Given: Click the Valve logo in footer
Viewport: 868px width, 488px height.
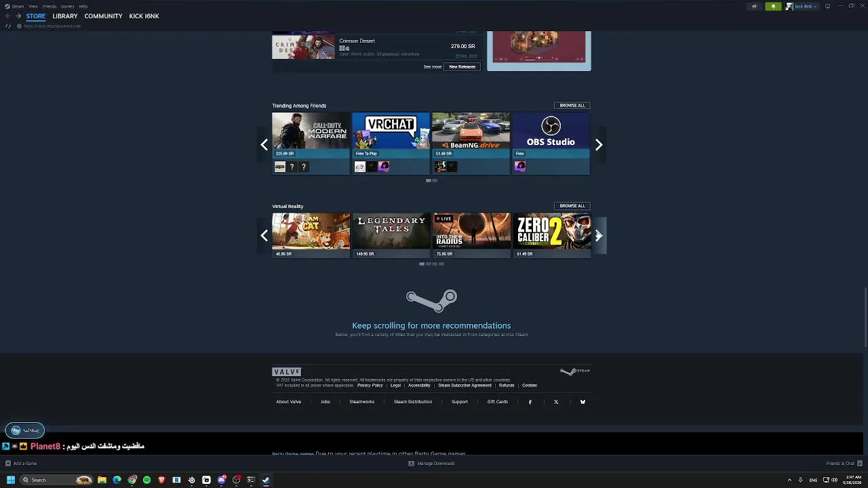Looking at the screenshot, I should [x=286, y=371].
